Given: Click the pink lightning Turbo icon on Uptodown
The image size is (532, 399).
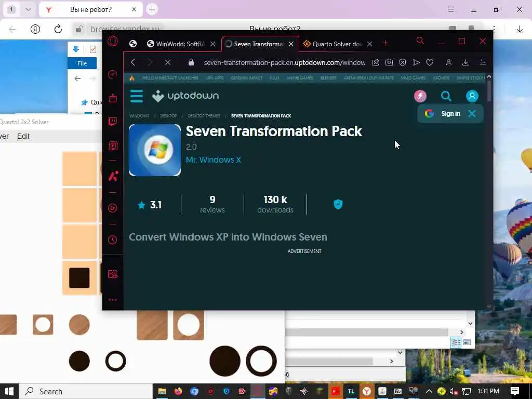Looking at the screenshot, I should 420,96.
